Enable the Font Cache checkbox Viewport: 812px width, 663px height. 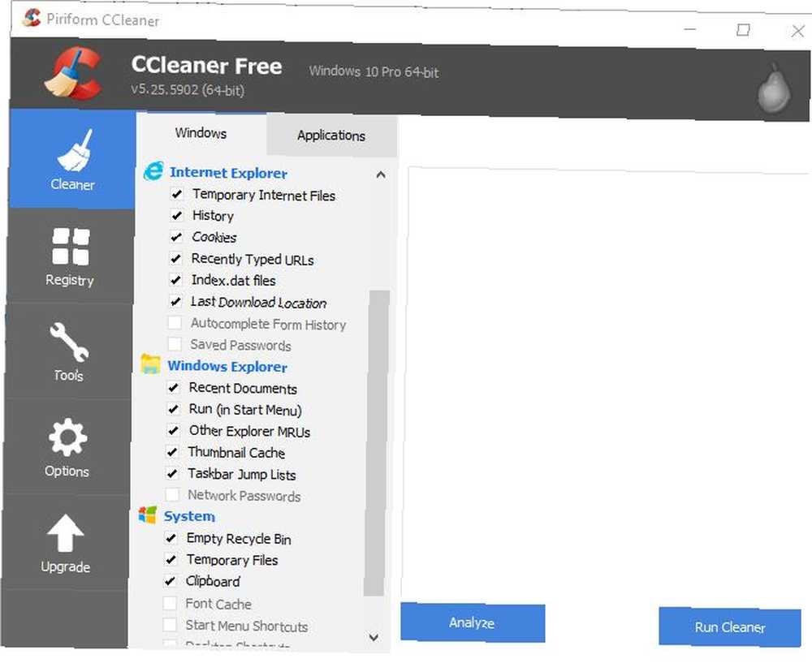[170, 603]
